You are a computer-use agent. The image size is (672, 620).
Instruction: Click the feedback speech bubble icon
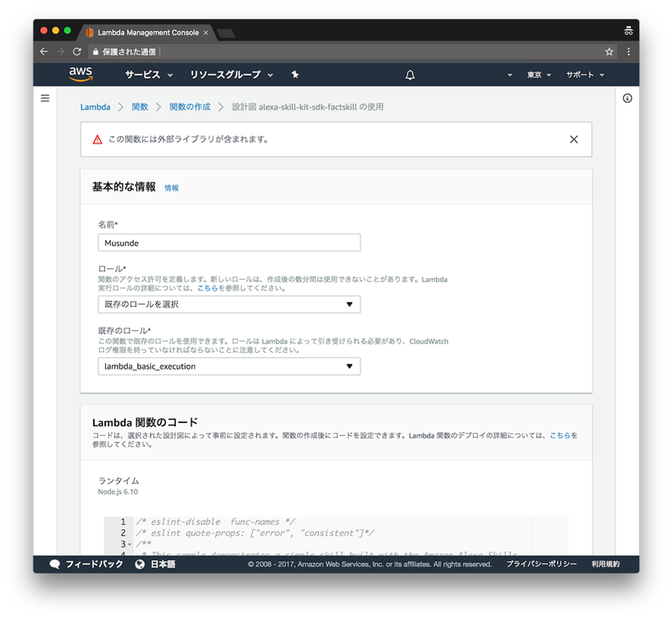point(55,565)
